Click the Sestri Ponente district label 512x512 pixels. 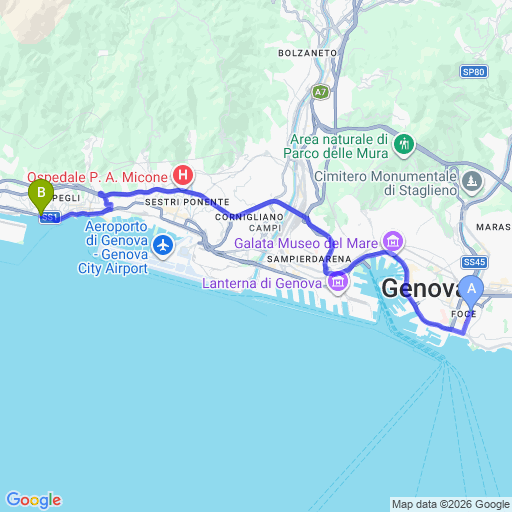pos(187,202)
